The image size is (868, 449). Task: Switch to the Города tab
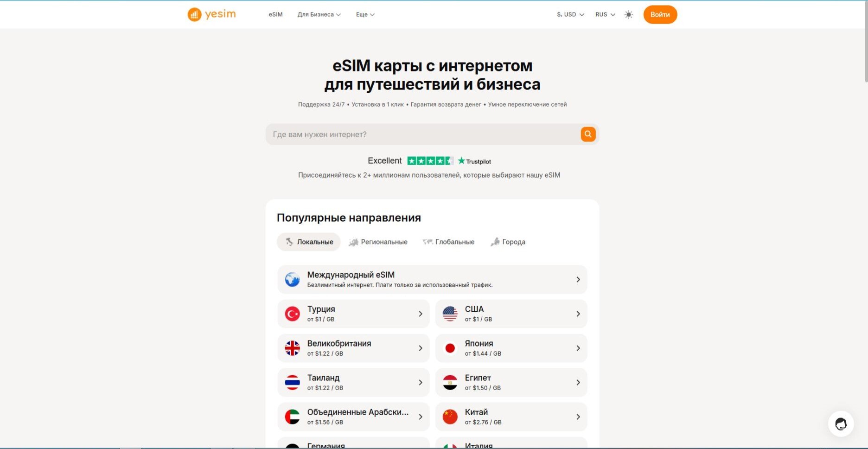pyautogui.click(x=508, y=242)
